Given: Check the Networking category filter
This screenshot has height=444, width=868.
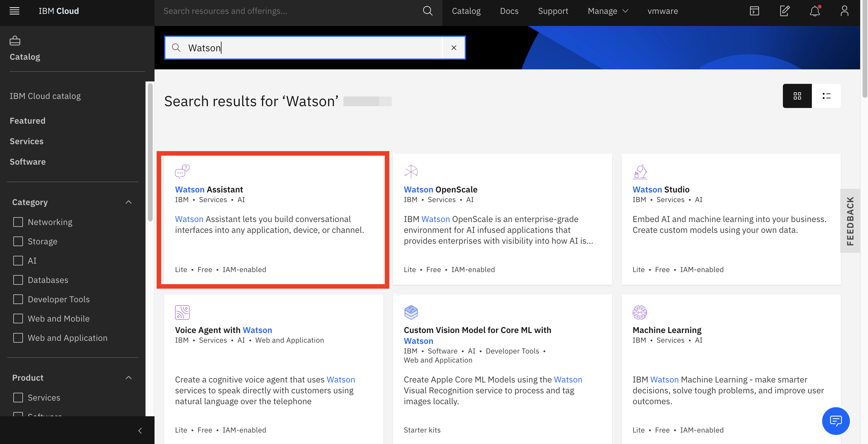Looking at the screenshot, I should click(18, 222).
